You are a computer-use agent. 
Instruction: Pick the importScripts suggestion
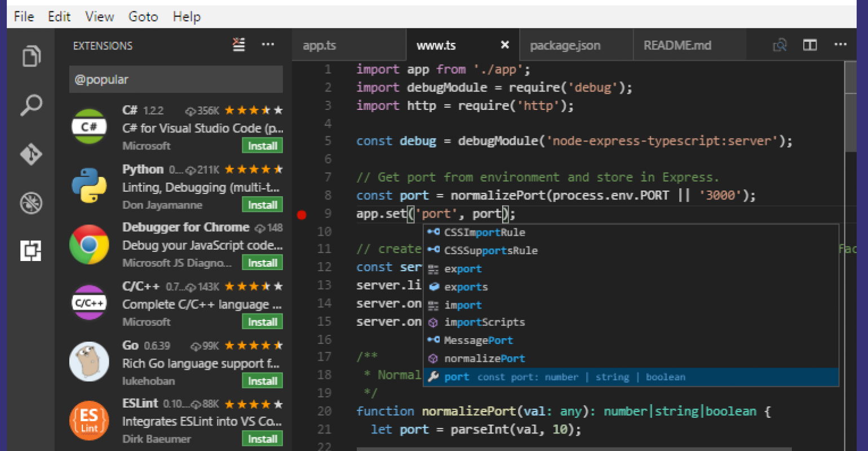pos(631,322)
